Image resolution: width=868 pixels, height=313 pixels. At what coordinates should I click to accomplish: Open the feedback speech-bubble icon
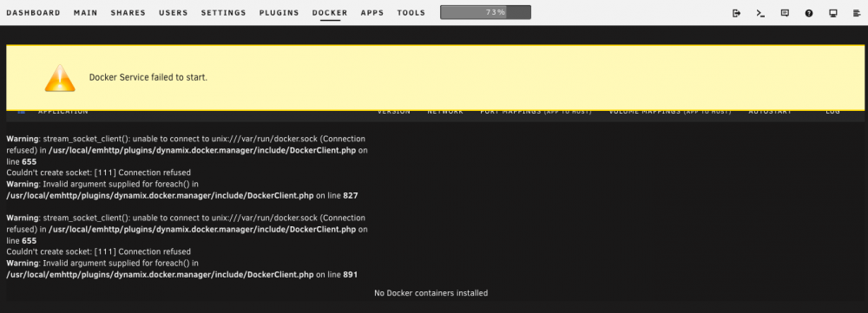[785, 13]
